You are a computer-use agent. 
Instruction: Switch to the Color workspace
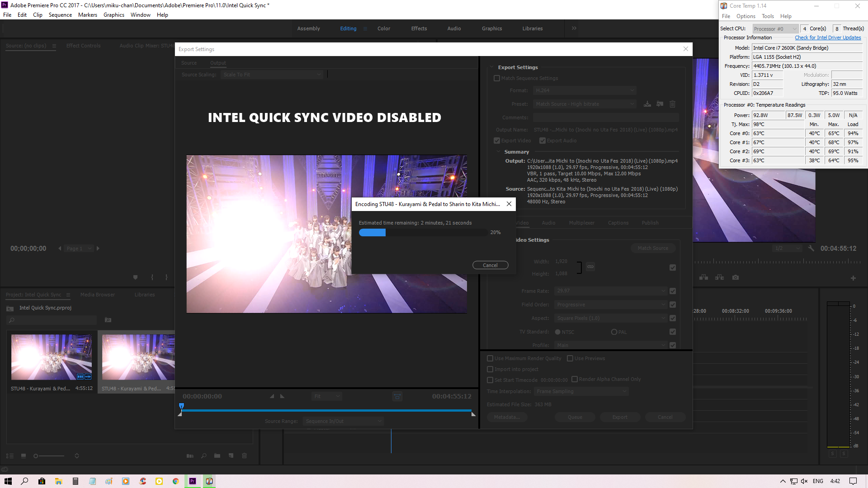pyautogui.click(x=384, y=28)
